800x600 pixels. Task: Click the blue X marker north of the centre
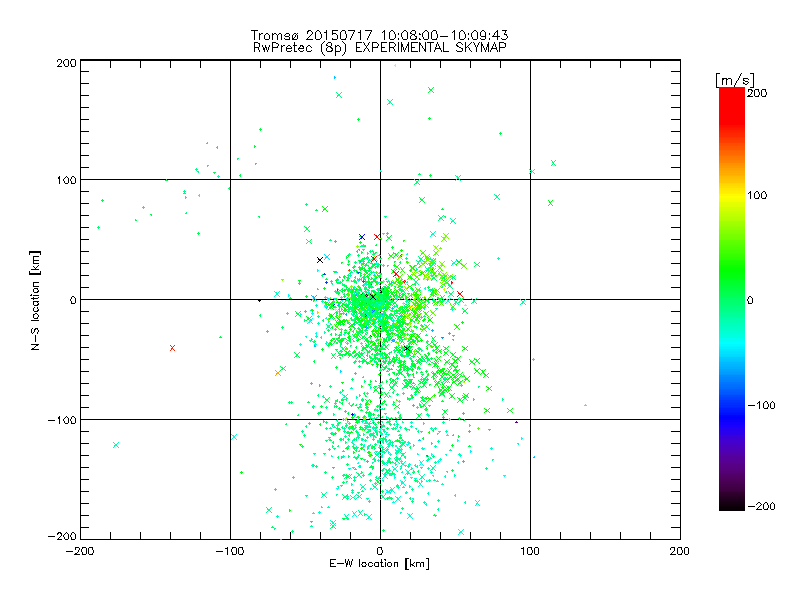tap(362, 237)
